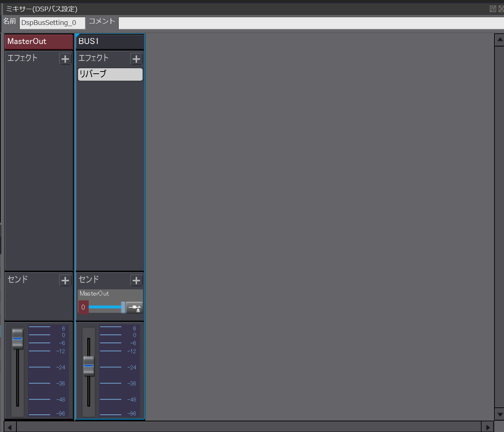Select the リバーブ effect in BUS1
This screenshot has width=504, height=432.
pos(110,74)
